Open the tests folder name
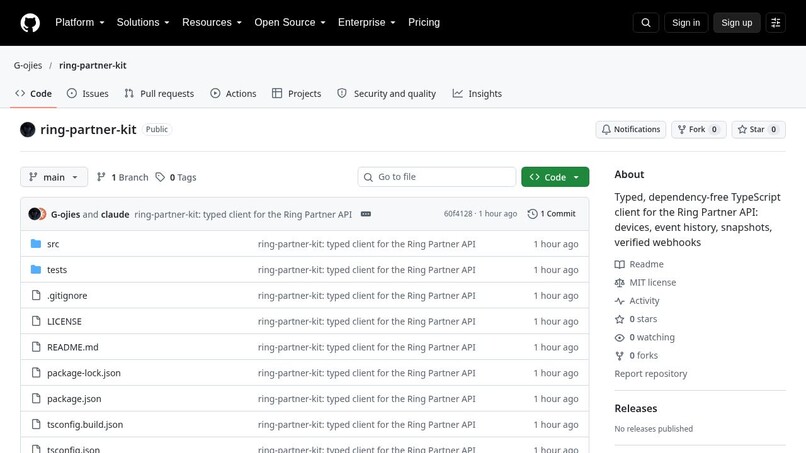The image size is (806, 453). pos(57,269)
